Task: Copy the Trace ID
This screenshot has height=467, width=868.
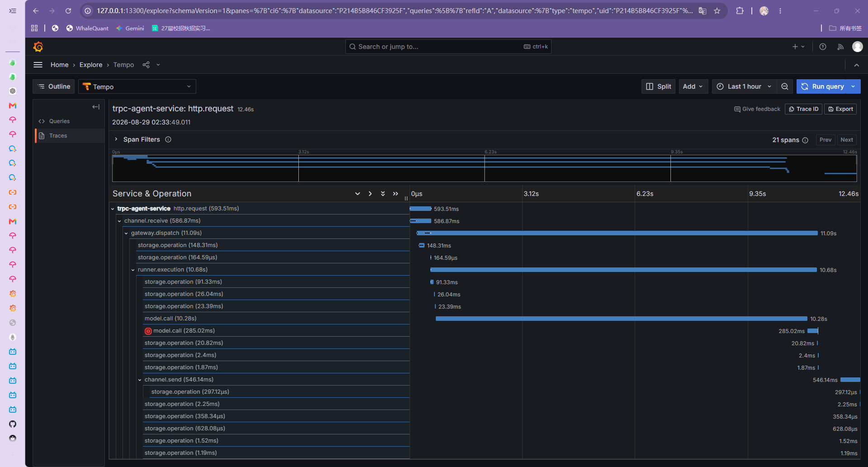Action: pyautogui.click(x=803, y=109)
